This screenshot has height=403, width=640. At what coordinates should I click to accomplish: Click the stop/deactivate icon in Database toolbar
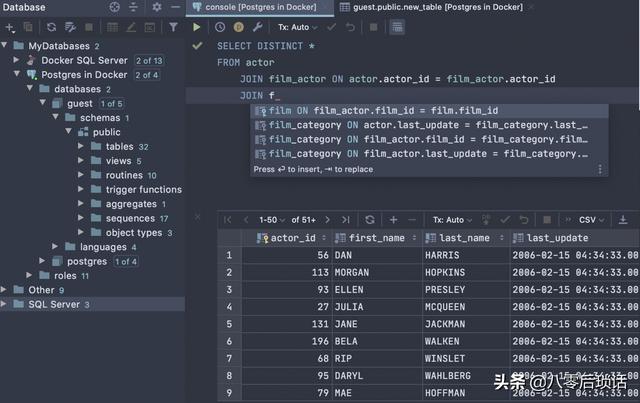(89, 27)
